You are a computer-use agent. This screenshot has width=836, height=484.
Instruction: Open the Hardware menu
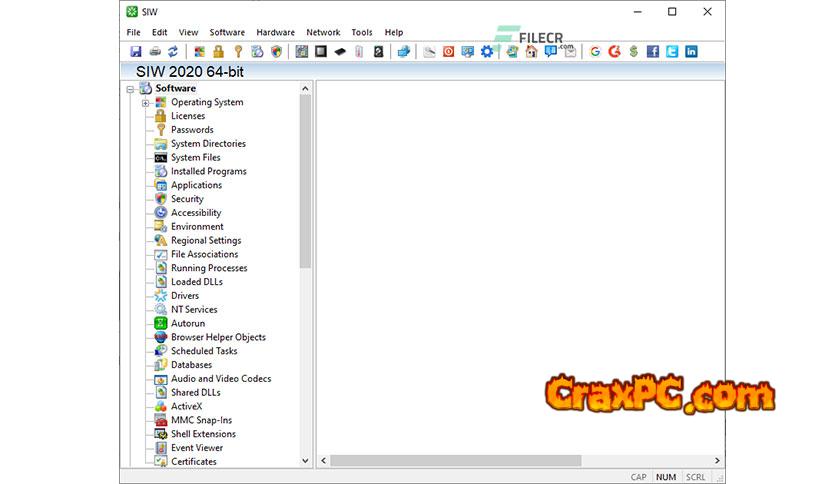275,32
